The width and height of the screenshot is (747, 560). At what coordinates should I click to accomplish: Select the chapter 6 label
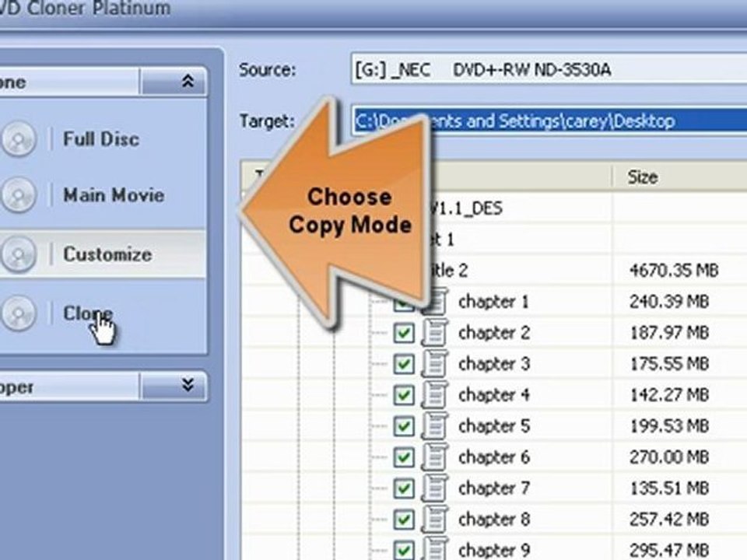point(493,457)
